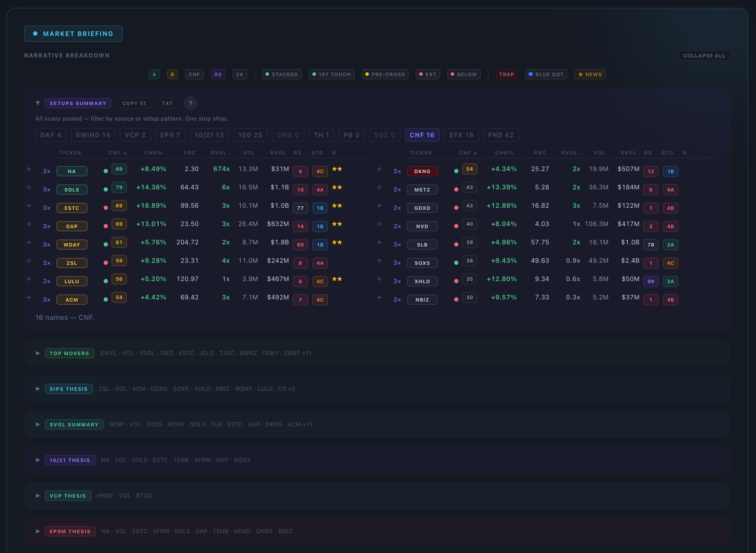This screenshot has width=756, height=553.
Task: Toggle the PRE-CROSS legend filter
Action: tap(385, 74)
